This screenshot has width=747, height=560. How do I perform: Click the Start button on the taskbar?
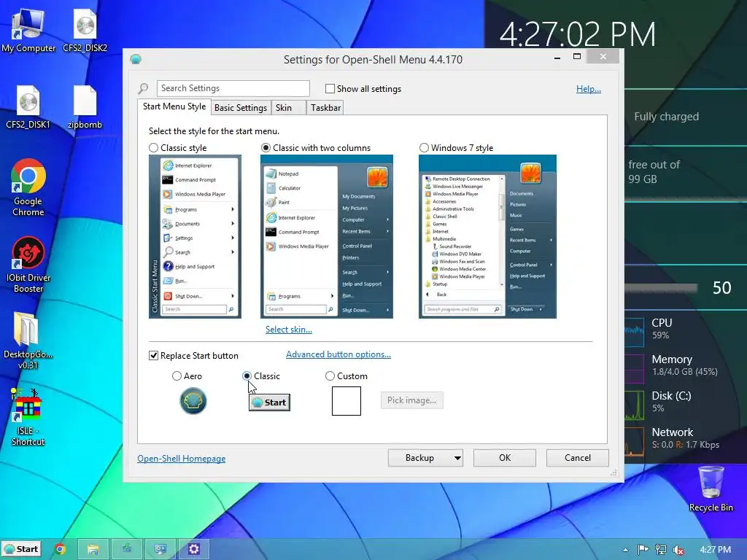pyautogui.click(x=21, y=549)
